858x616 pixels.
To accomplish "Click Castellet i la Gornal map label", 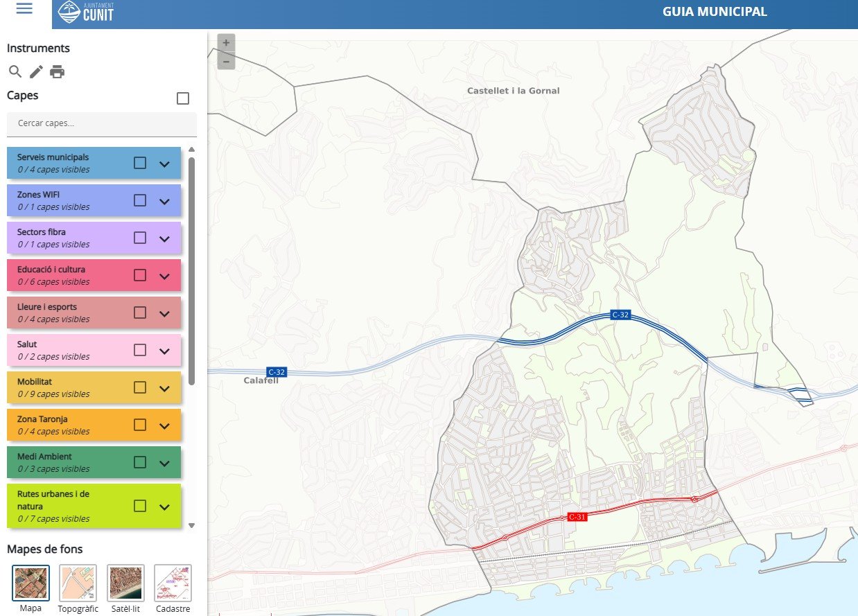I will coord(513,91).
